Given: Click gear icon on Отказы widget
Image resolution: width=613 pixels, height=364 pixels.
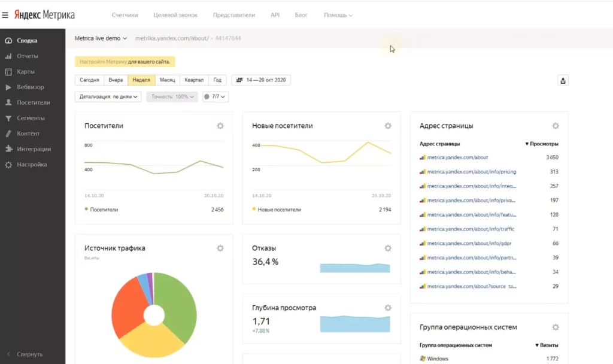Looking at the screenshot, I should (388, 248).
